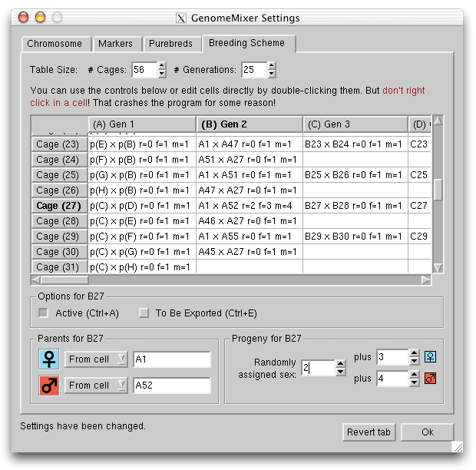Click the female progeny icon beside 3

tap(430, 357)
